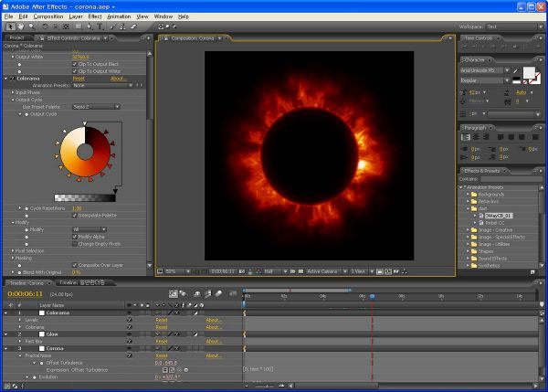Open the Modify dropdown set to All
The image size is (548, 392).
coord(90,229)
